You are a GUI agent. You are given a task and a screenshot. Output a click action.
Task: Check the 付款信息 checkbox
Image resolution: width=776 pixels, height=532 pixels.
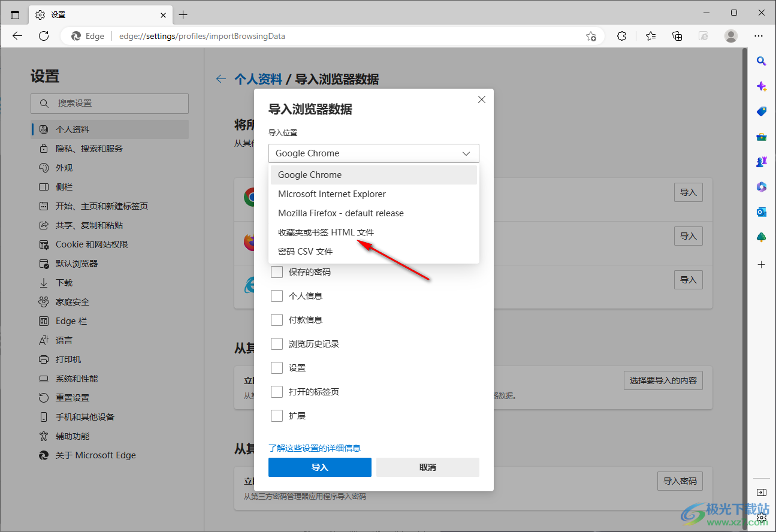click(x=277, y=320)
